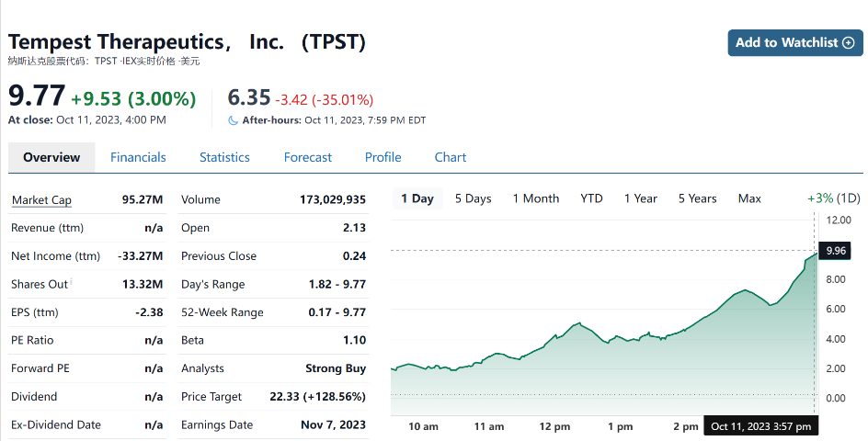Image resolution: width=868 pixels, height=441 pixels.
Task: Click the Strong Buy analyst rating
Action: [x=336, y=368]
